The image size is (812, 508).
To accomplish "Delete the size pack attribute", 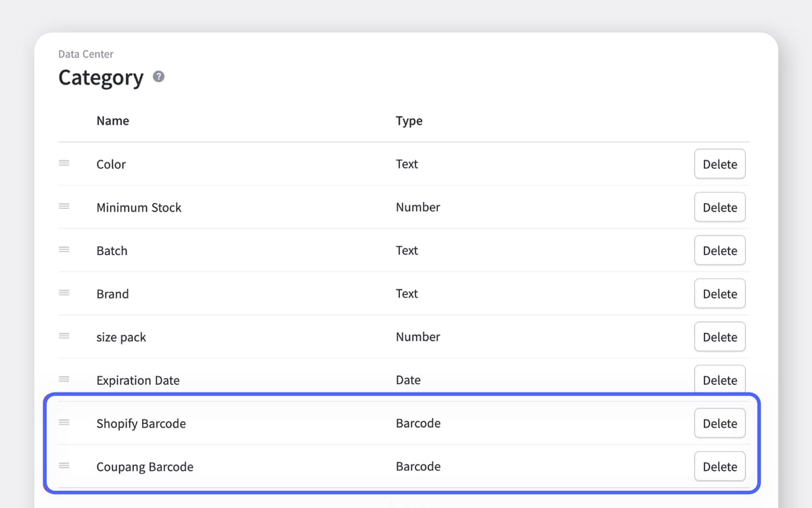I will 719,337.
